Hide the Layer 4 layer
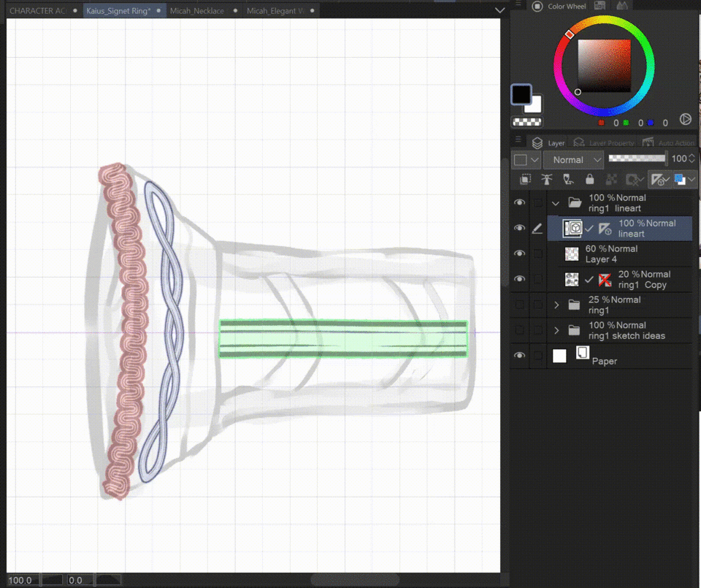Image resolution: width=701 pixels, height=588 pixels. [519, 254]
